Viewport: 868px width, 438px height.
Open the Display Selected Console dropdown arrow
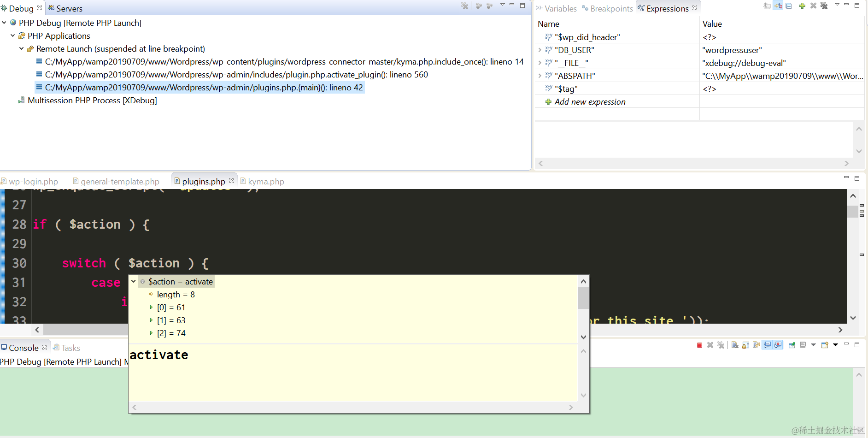(813, 345)
